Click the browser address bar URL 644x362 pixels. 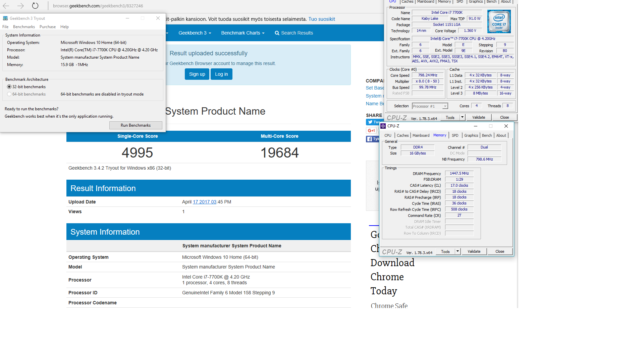[x=98, y=6]
